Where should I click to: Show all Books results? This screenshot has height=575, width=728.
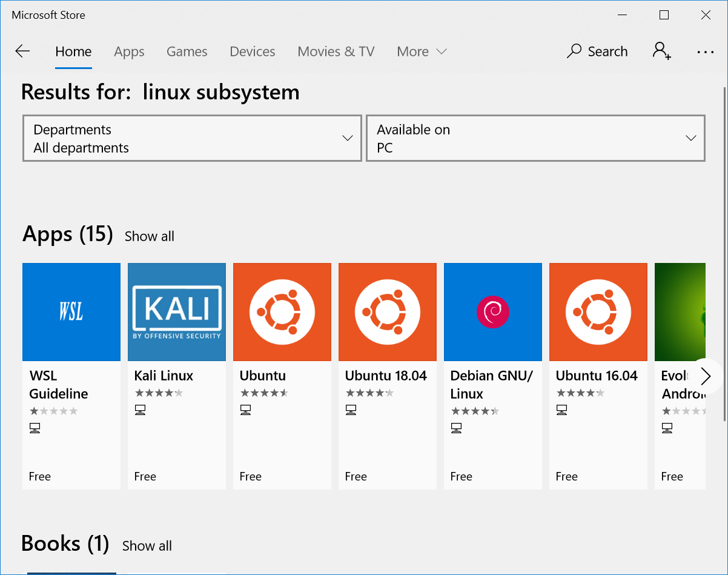[147, 546]
